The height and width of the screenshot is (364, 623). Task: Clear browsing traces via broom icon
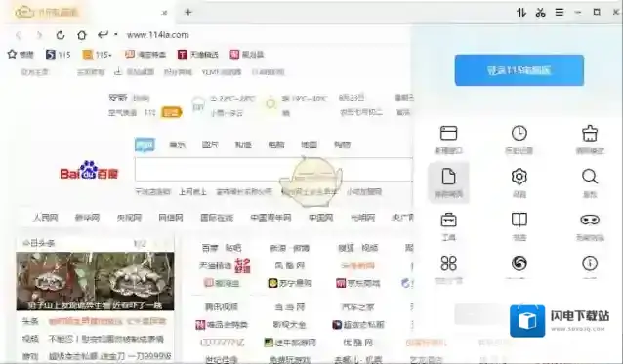click(x=590, y=139)
